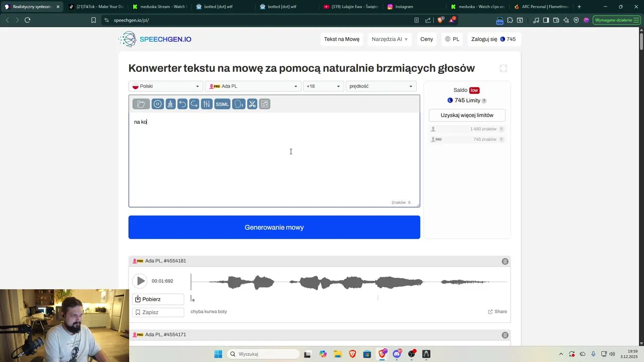Click the greyed music note toolbar icon

tap(265, 104)
